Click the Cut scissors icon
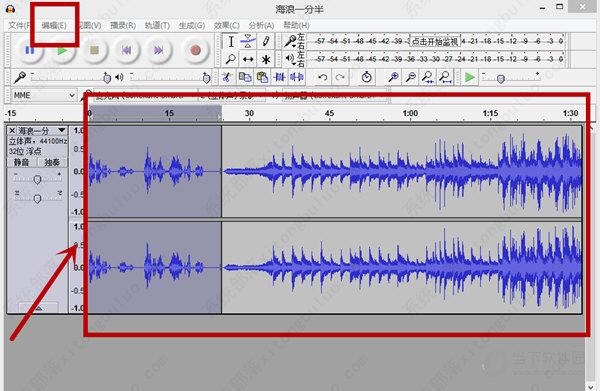This screenshot has width=600, height=391. [x=227, y=77]
